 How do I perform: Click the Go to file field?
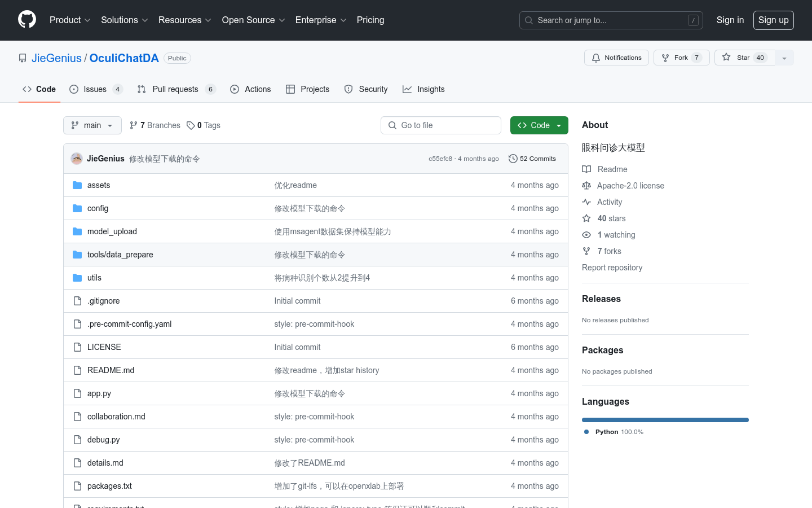pos(441,125)
